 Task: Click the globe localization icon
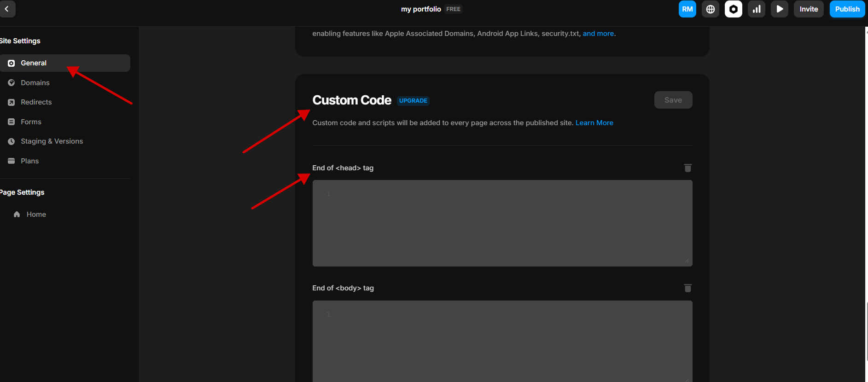tap(710, 9)
